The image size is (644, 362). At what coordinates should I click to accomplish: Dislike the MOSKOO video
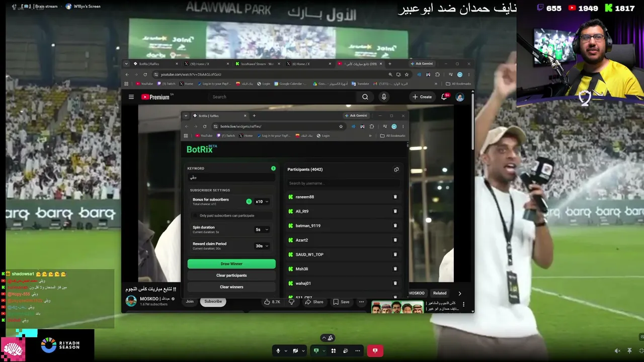point(291,302)
